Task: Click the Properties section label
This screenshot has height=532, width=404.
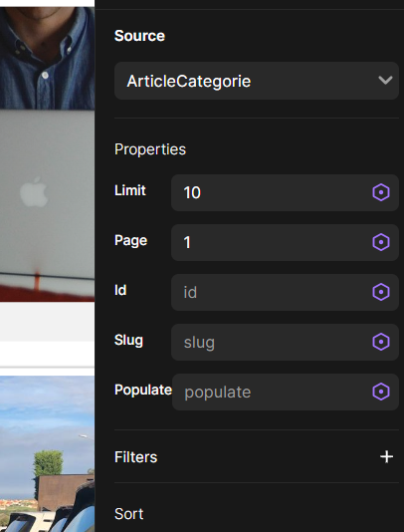Action: (150, 149)
